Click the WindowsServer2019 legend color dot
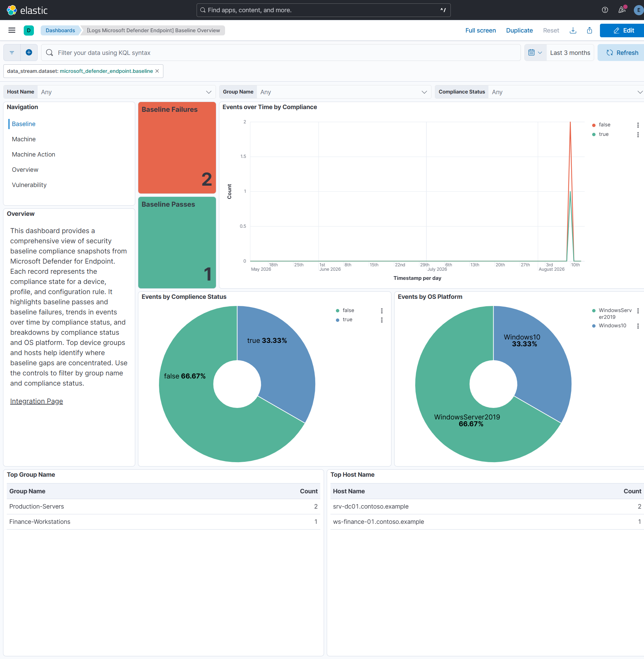The width and height of the screenshot is (644, 659). point(594,311)
